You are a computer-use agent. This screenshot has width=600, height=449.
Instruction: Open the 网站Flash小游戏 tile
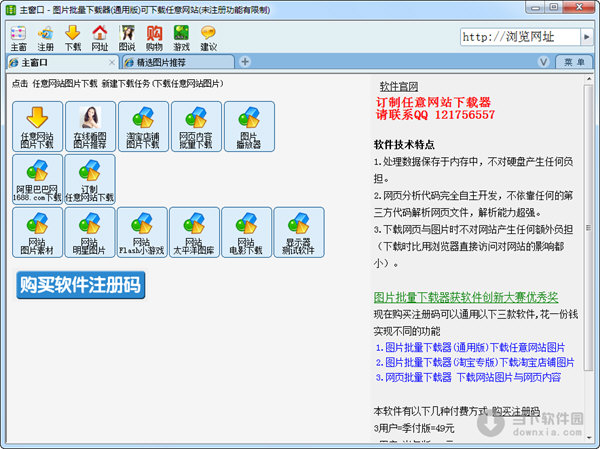[x=142, y=232]
